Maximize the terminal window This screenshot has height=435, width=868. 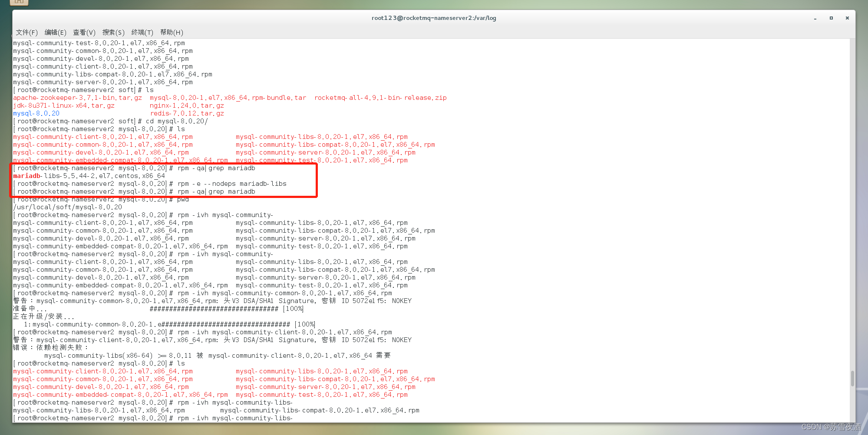point(831,18)
